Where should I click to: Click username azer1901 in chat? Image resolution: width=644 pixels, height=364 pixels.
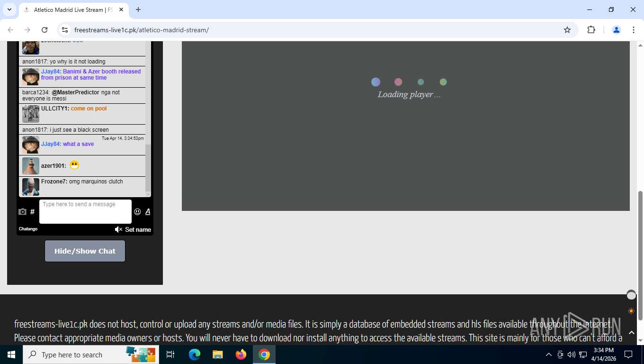(x=54, y=166)
